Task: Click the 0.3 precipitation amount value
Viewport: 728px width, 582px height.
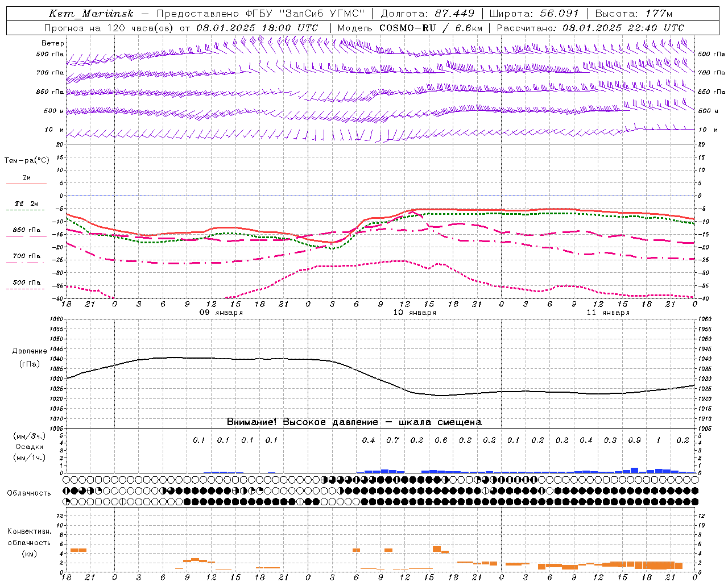Action: pos(610,440)
